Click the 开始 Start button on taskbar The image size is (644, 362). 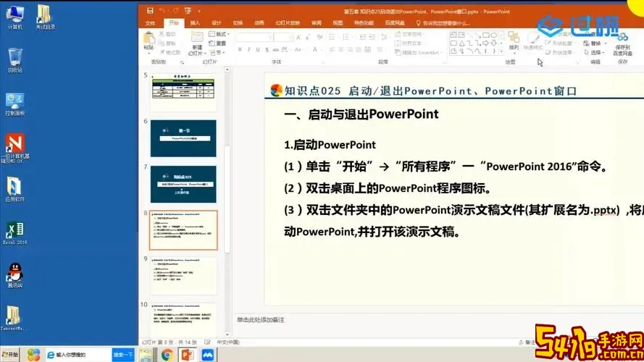point(10,355)
